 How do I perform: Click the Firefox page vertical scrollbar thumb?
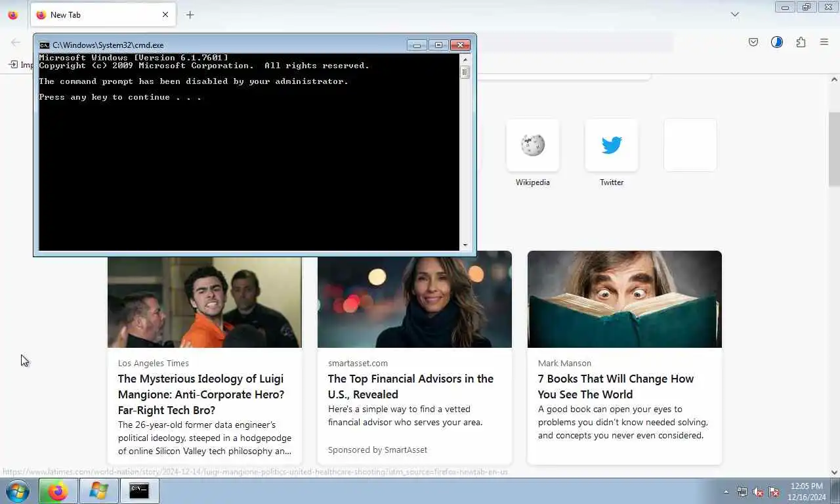click(x=834, y=148)
